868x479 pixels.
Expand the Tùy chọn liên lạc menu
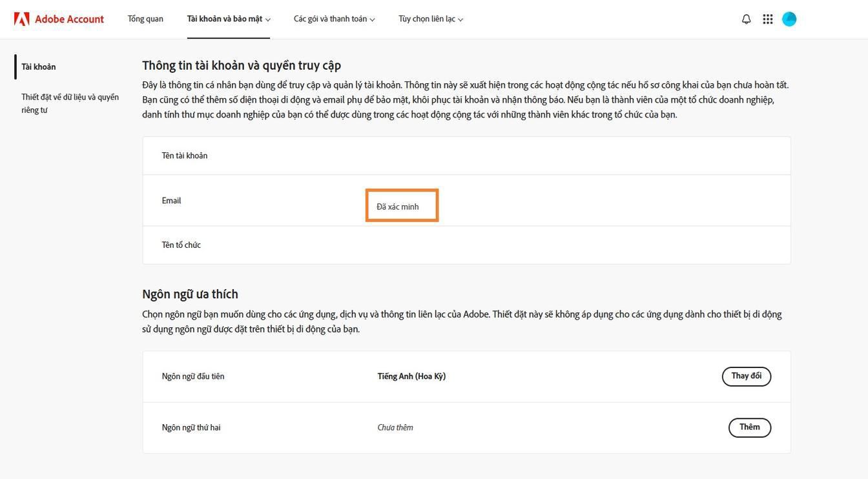[430, 19]
